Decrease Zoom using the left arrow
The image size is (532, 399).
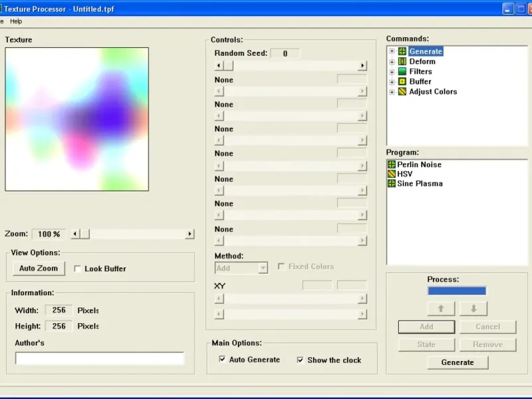[x=75, y=234]
